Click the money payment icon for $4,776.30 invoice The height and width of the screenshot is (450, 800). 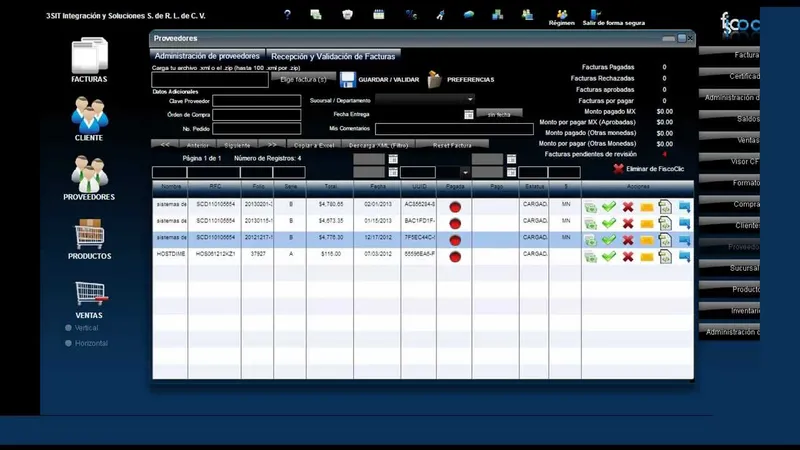[590, 240]
